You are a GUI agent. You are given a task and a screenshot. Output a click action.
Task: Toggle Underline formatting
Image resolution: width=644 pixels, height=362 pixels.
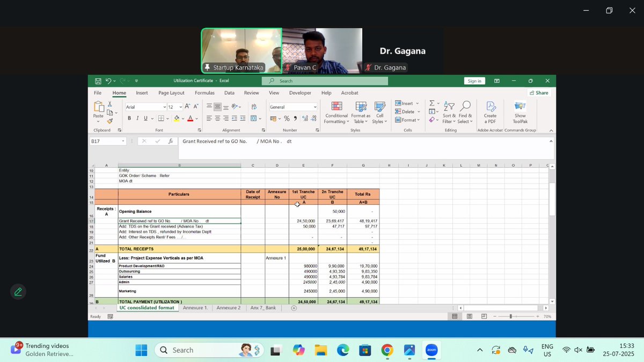pos(145,119)
